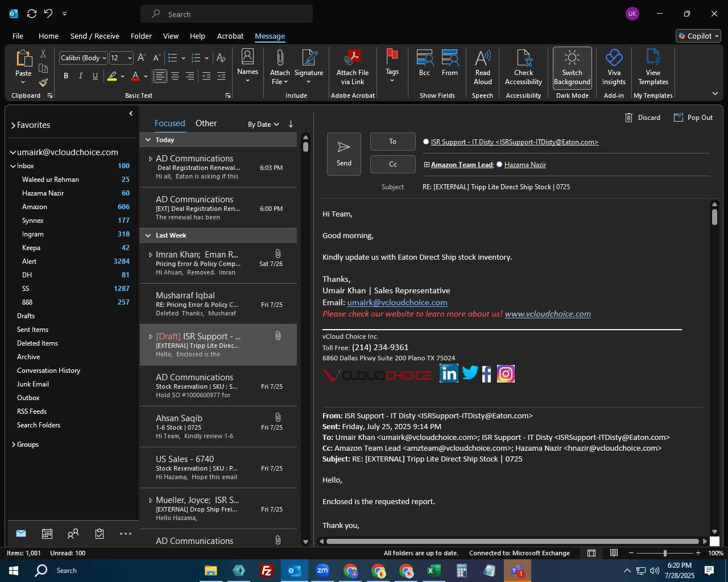Click the Attach File paperclip icon
The height and width of the screenshot is (582, 728).
[x=280, y=58]
